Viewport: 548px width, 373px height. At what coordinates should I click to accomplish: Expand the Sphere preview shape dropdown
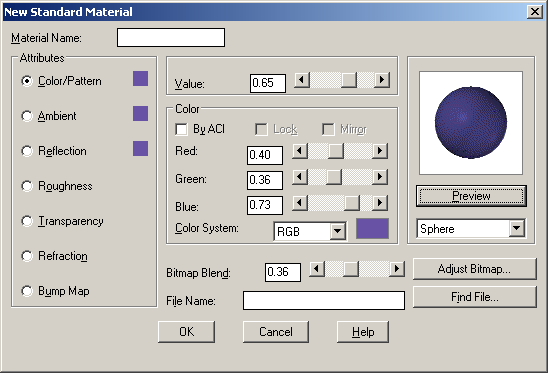[517, 229]
